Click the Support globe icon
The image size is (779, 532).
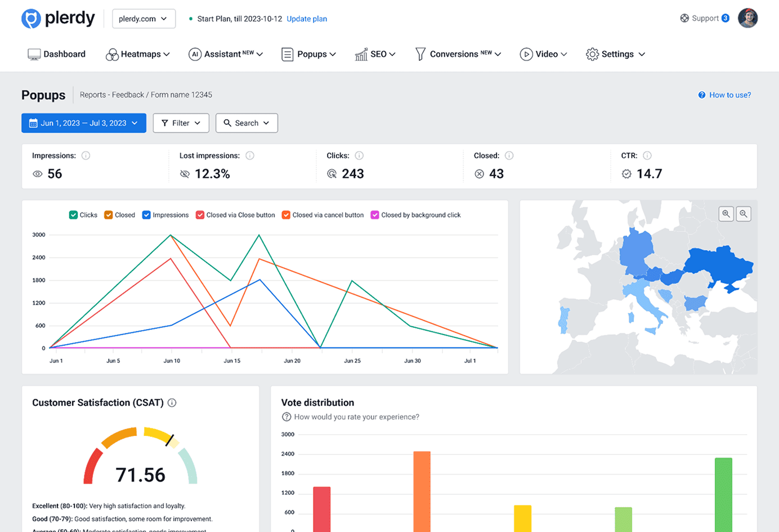point(684,18)
